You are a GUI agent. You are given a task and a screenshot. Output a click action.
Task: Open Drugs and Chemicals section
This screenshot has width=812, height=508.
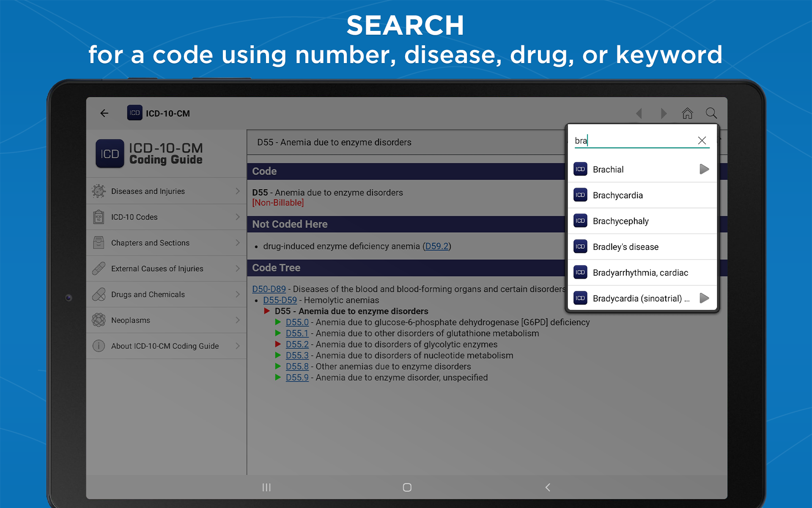(166, 295)
